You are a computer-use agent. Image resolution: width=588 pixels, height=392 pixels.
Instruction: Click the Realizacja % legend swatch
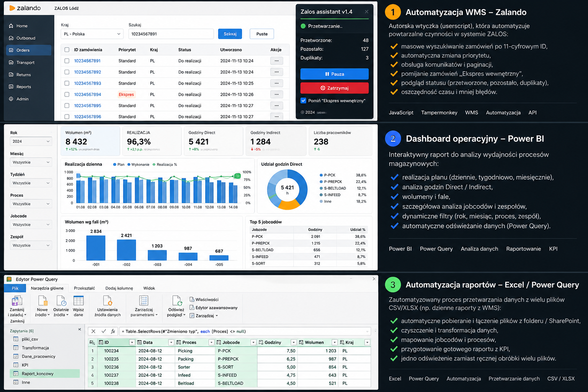[154, 165]
